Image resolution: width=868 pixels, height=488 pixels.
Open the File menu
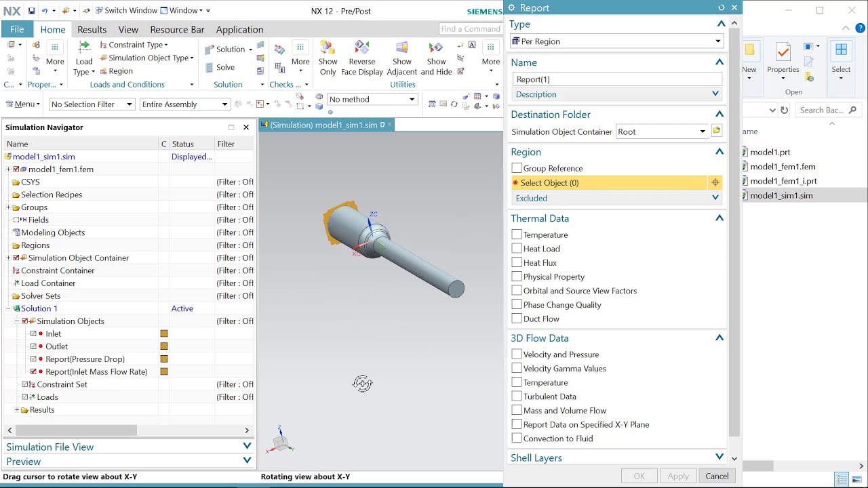pos(17,29)
